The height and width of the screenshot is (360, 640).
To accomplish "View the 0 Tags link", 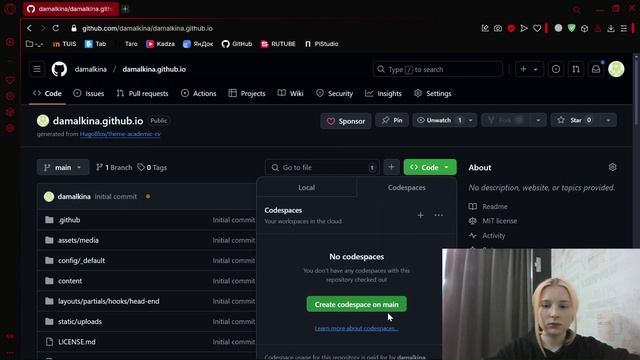I will [x=152, y=167].
